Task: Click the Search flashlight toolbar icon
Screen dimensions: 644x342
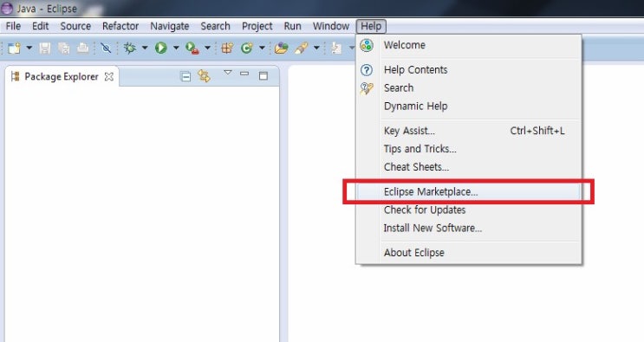Action: click(301, 48)
